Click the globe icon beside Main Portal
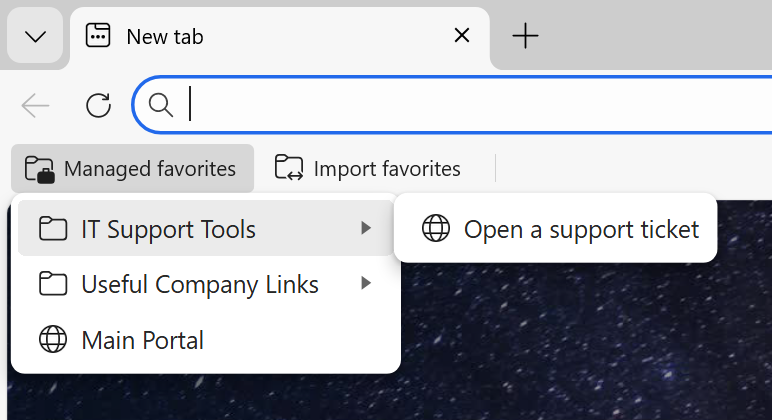The image size is (772, 420). [x=53, y=339]
